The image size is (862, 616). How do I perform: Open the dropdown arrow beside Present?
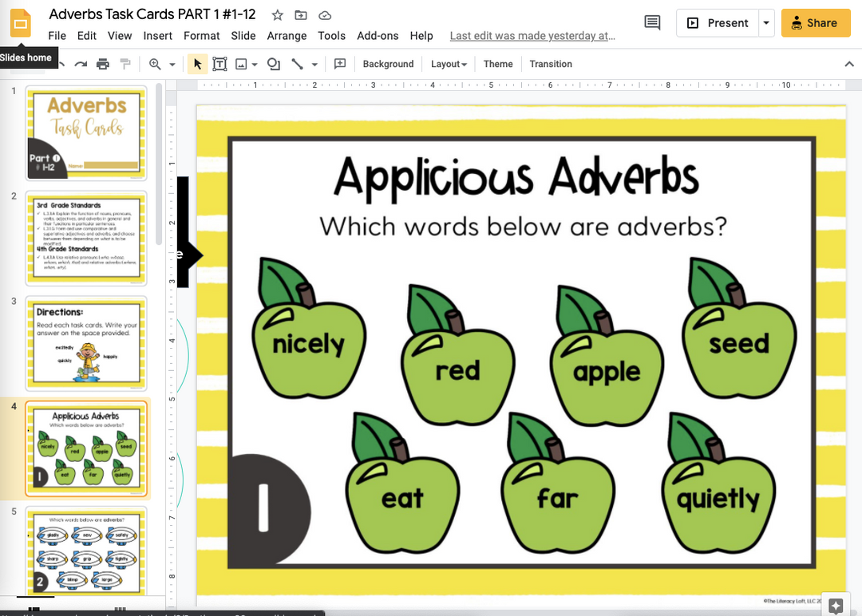coord(766,23)
